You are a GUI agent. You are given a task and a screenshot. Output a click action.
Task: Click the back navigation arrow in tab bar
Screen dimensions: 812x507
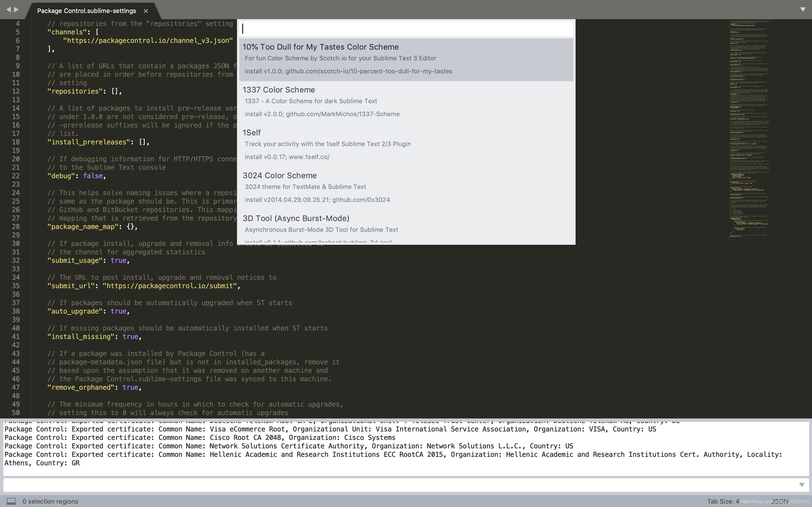point(8,10)
